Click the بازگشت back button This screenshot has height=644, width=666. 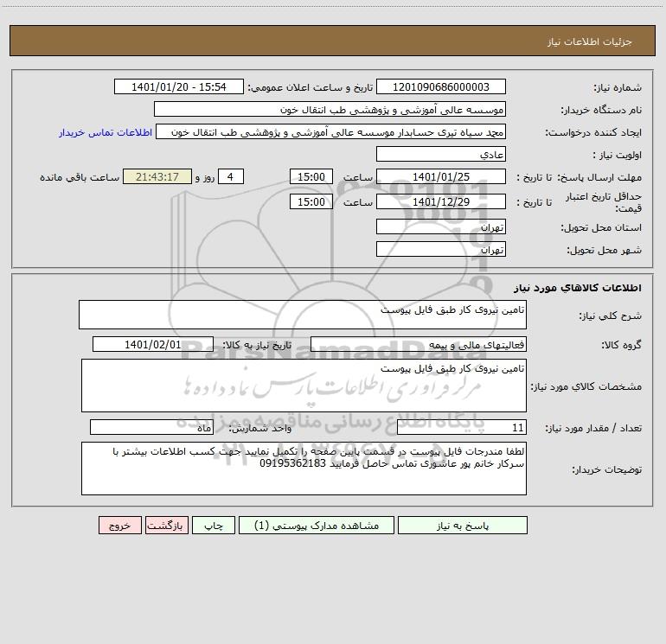click(166, 525)
